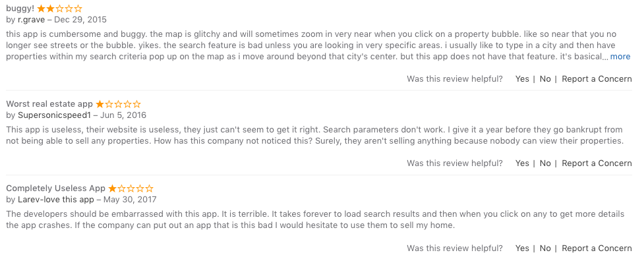
Task: Click the star rating of the buggy! review
Action: pos(59,8)
